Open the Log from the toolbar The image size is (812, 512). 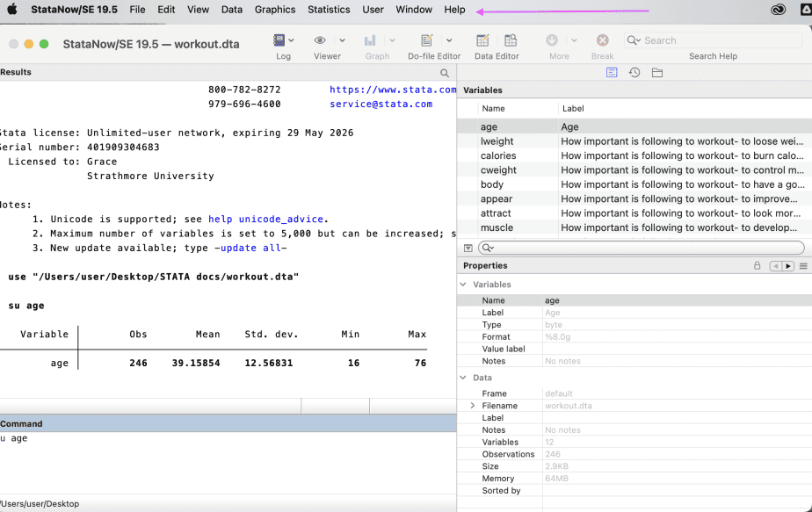point(278,40)
